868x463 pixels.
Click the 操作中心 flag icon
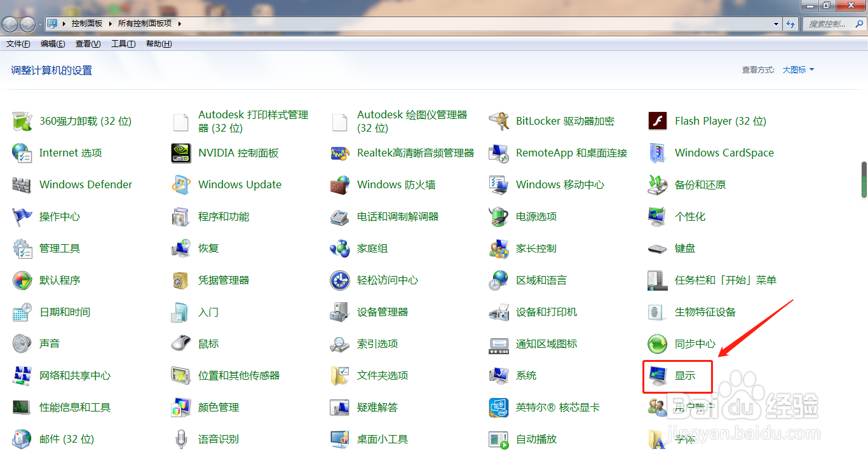22,216
